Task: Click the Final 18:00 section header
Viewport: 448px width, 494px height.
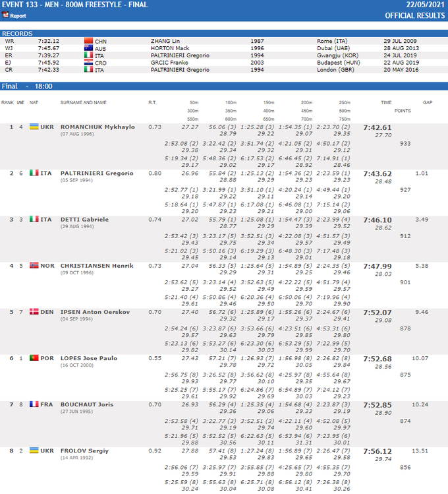Action: (x=26, y=86)
